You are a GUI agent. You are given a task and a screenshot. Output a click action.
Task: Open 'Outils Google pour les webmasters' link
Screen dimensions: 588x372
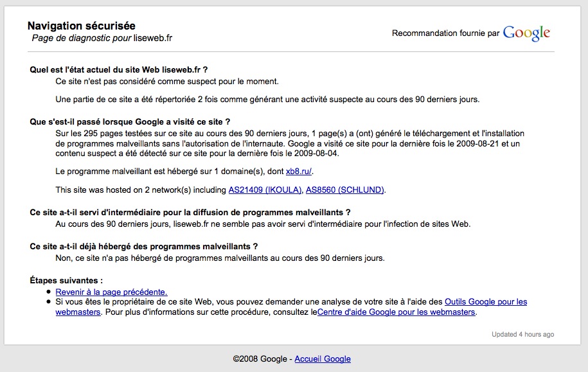485,301
